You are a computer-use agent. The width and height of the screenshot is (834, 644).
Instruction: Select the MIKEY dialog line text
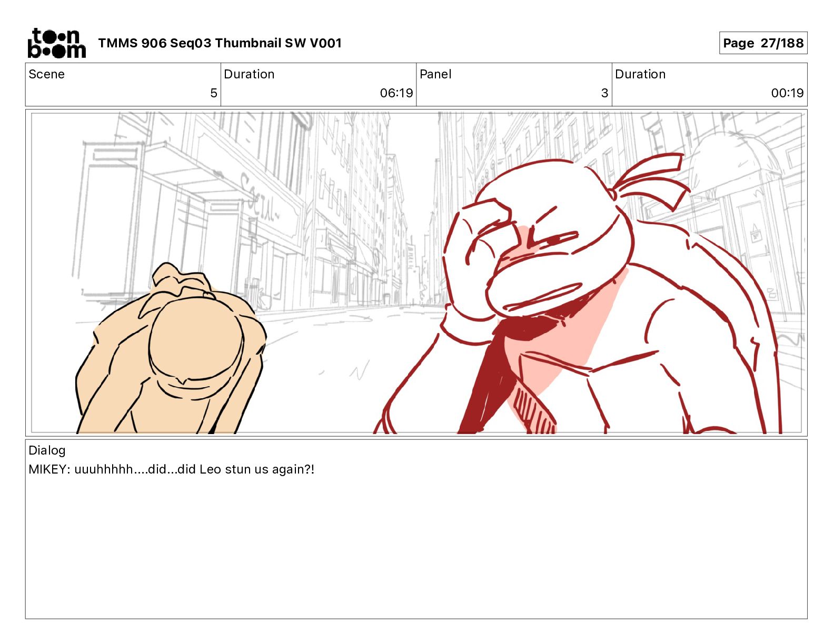(x=172, y=469)
